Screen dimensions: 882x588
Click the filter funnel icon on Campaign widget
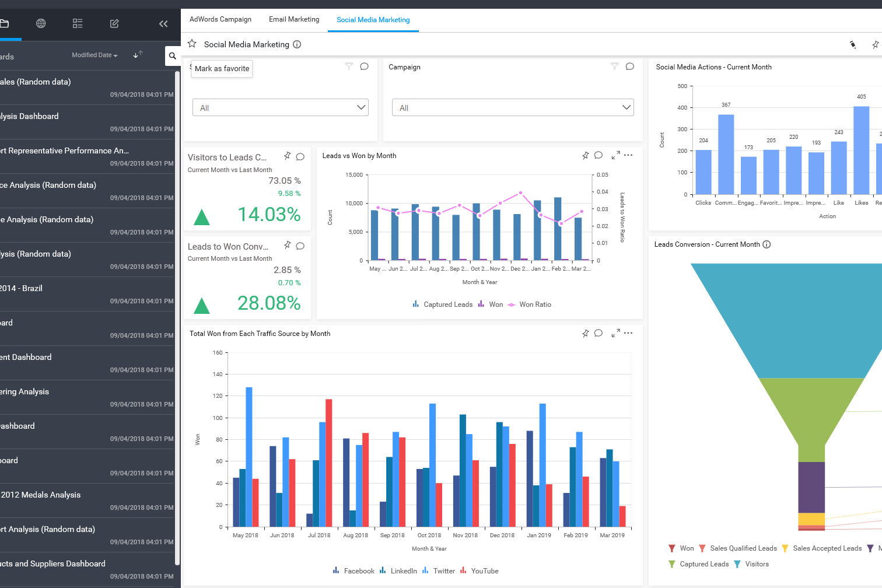click(x=614, y=66)
